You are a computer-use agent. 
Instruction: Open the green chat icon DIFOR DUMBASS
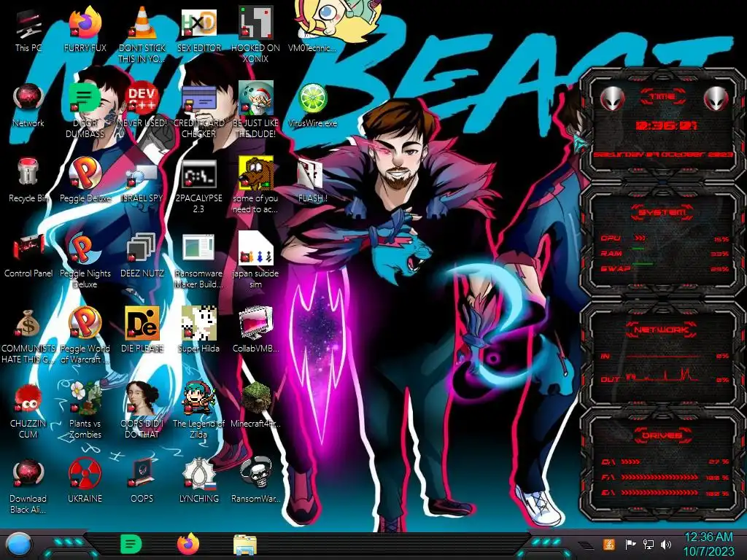click(x=85, y=99)
